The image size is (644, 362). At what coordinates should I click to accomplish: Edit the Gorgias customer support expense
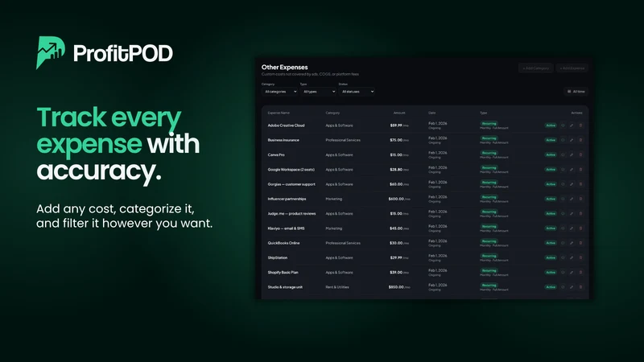572,184
